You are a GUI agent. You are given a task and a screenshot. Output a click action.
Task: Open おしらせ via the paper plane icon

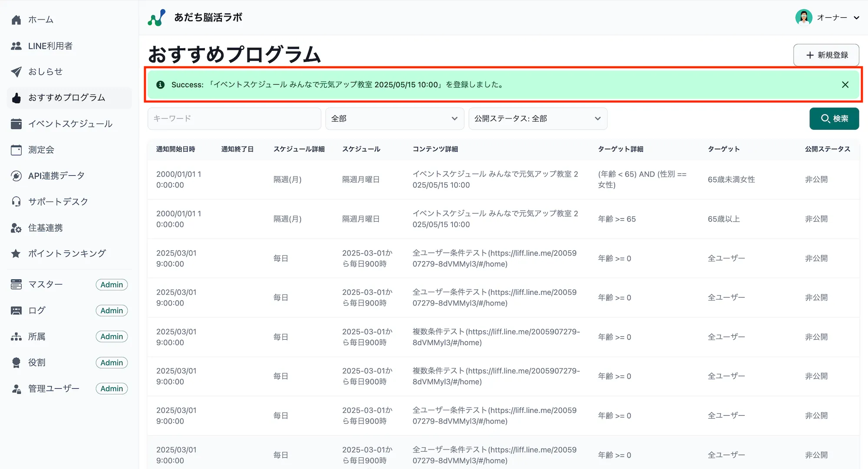tap(16, 72)
